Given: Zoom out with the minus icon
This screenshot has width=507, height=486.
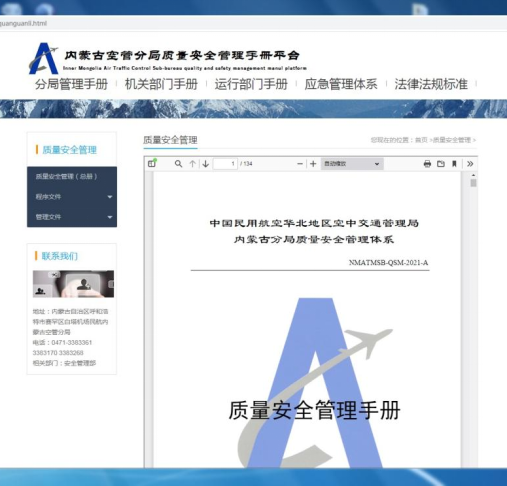Looking at the screenshot, I should tap(300, 164).
